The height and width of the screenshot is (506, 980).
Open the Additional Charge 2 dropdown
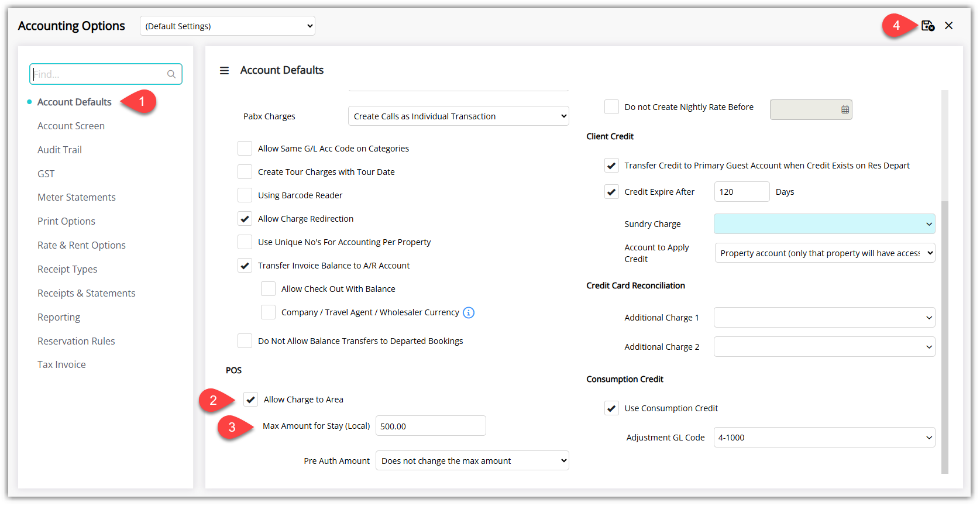824,347
